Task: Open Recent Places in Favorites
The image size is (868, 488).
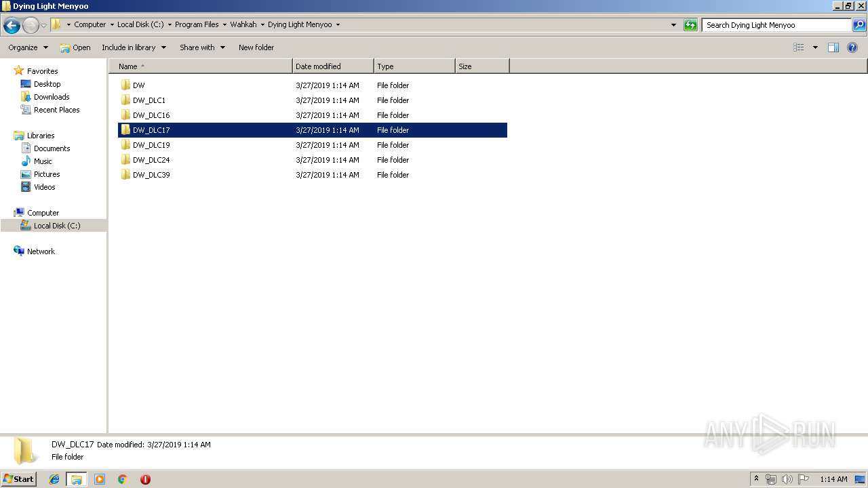Action: coord(56,110)
